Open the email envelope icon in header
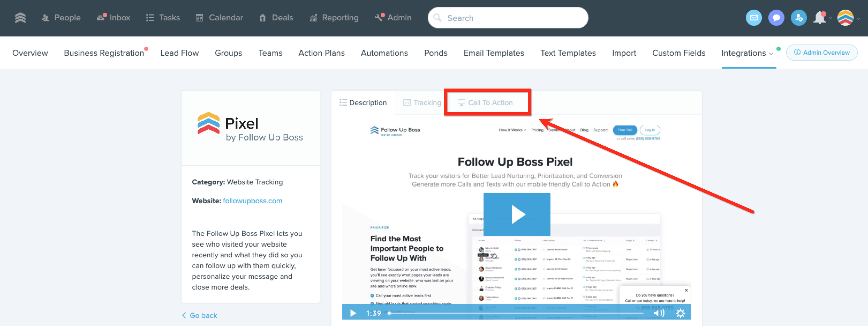 [754, 18]
